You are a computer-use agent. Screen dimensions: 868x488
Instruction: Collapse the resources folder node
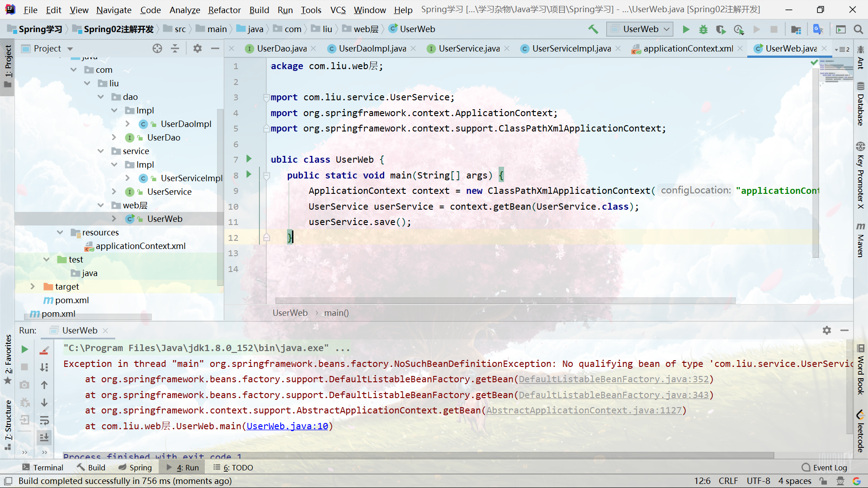(60, 232)
